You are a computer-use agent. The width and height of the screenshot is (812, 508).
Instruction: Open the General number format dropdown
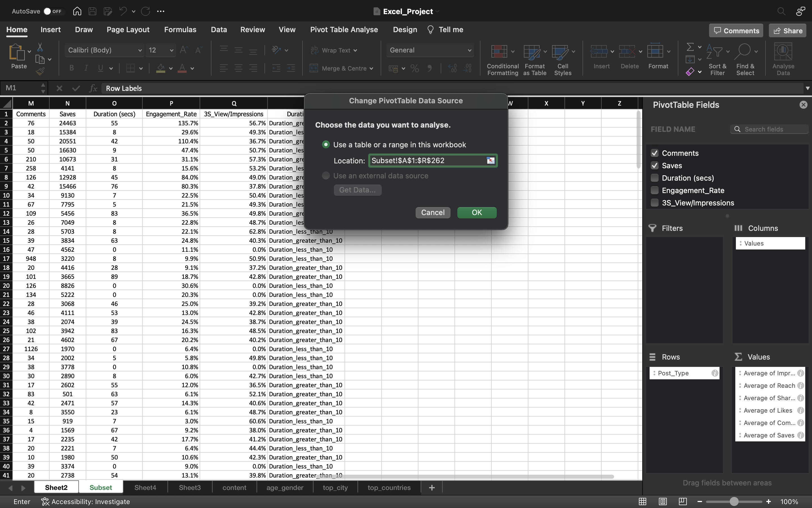[x=469, y=51]
